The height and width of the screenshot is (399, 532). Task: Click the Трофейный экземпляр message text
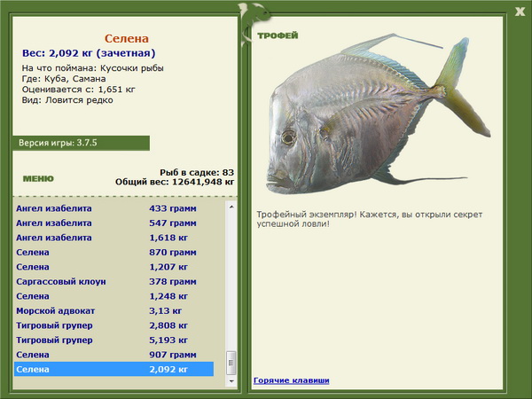click(x=369, y=219)
